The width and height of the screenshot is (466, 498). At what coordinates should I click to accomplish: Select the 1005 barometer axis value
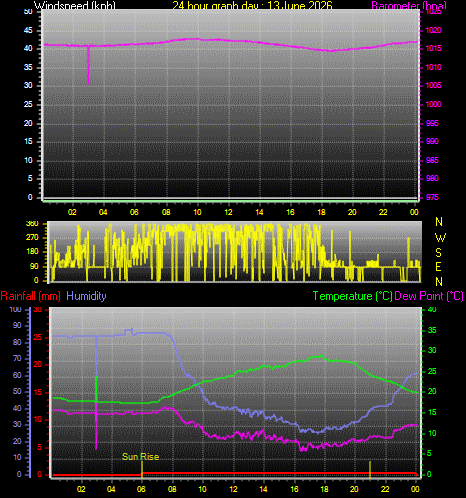pos(433,85)
